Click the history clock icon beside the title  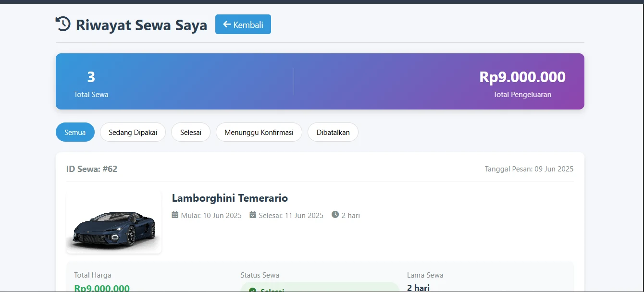pos(63,24)
